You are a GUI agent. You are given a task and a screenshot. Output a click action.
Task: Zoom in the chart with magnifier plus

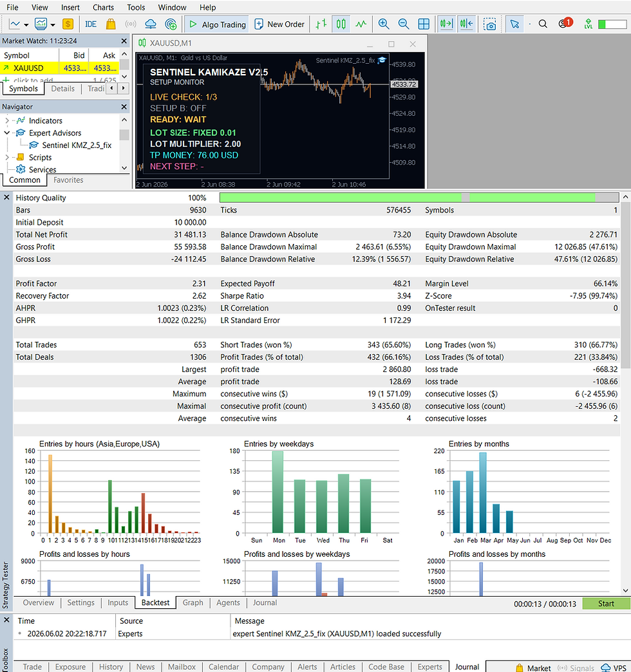pos(384,24)
